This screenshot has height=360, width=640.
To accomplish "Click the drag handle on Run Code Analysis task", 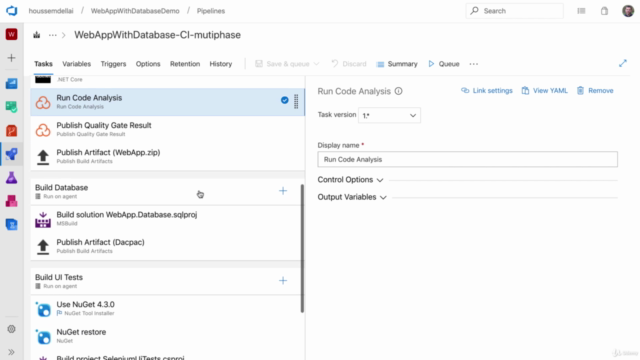I will pyautogui.click(x=296, y=101).
